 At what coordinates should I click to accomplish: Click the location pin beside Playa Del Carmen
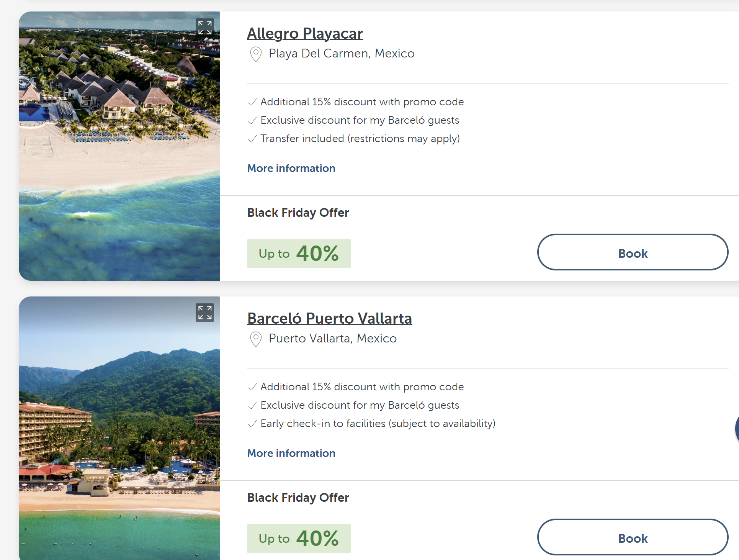tap(256, 54)
